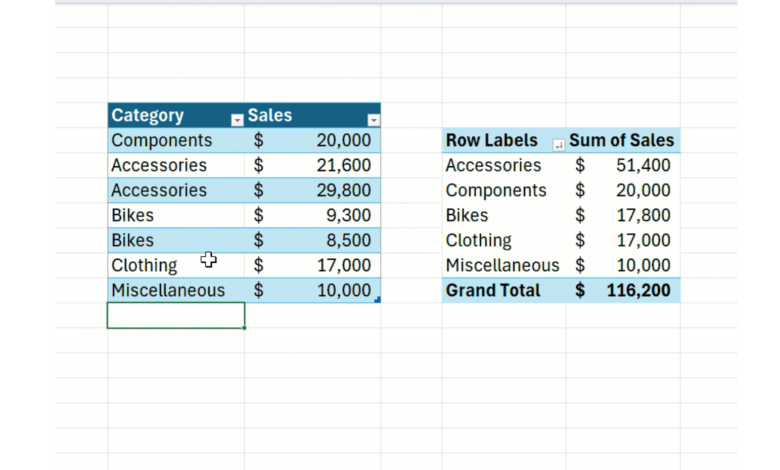This screenshot has height=470, width=780.
Task: Select the Components pivot row label
Action: click(503, 190)
